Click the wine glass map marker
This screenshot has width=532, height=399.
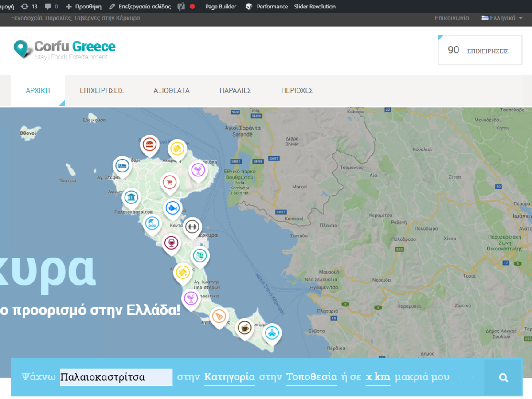171,243
